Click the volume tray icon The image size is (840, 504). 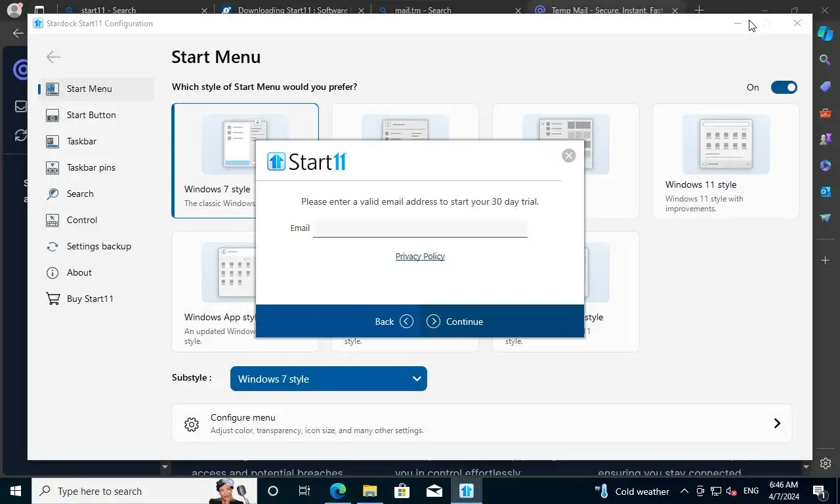(x=732, y=491)
